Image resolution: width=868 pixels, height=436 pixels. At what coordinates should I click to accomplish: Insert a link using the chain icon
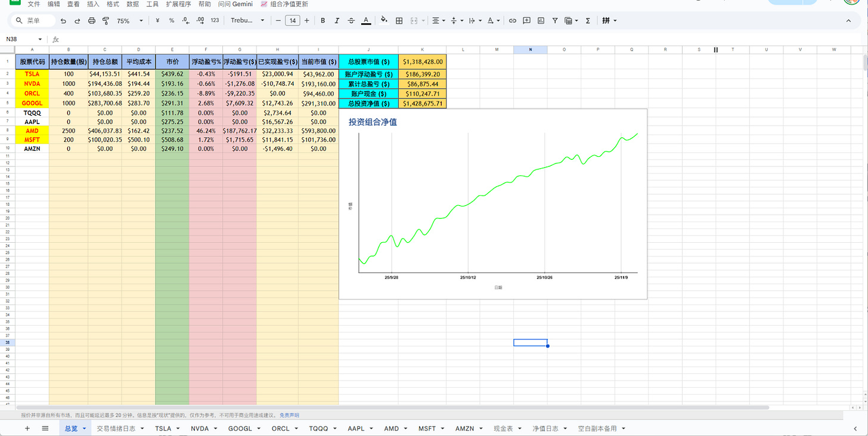coord(512,21)
